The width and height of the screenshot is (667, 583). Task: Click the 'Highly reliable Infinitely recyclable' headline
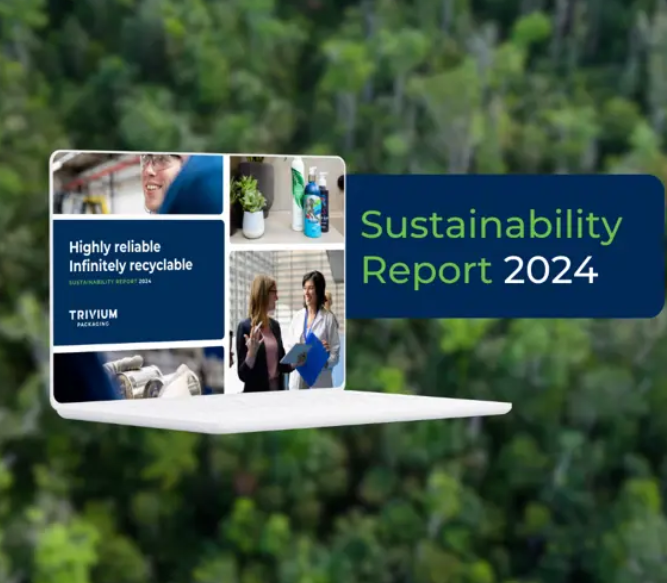[131, 256]
